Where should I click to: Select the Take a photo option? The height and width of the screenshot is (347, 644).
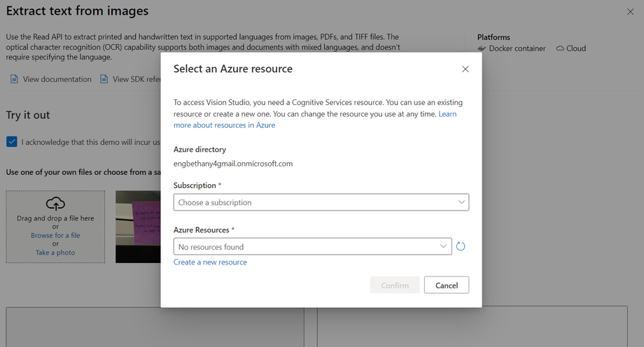(x=55, y=253)
